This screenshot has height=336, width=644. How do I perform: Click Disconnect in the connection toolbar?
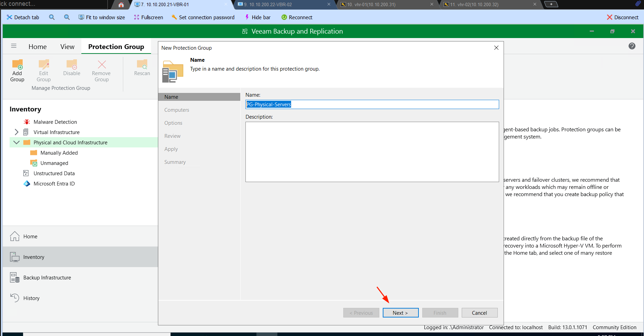coord(623,17)
